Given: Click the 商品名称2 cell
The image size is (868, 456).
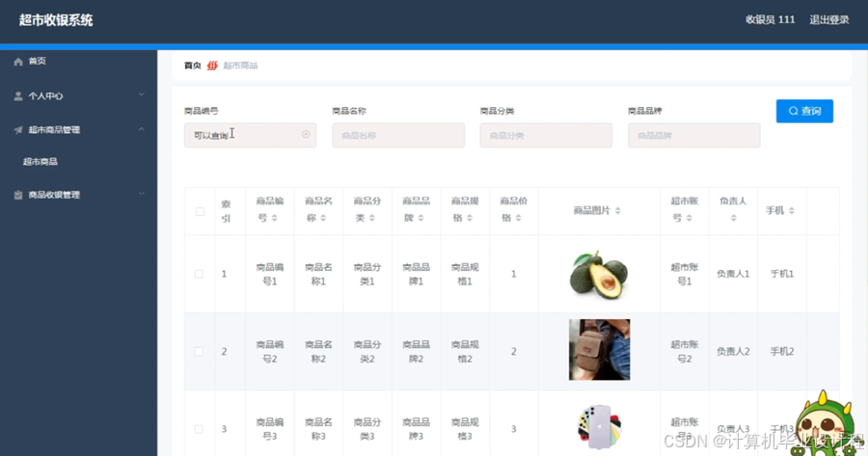Looking at the screenshot, I should point(318,352).
